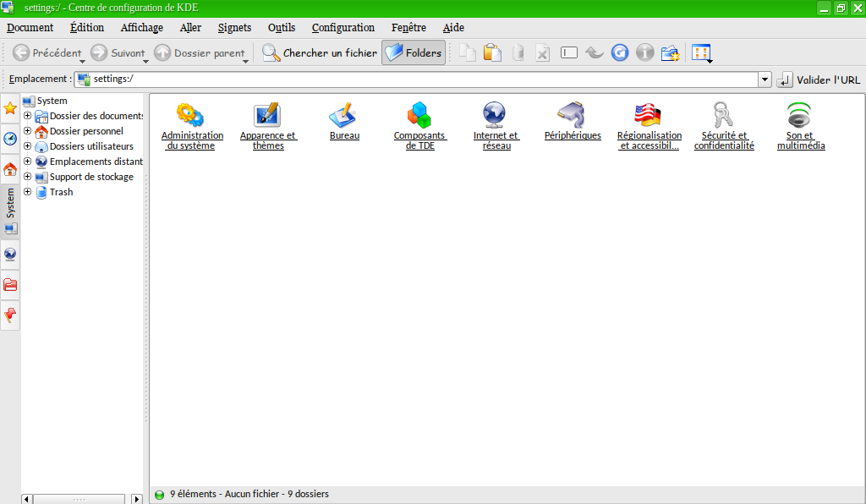The image size is (866, 504).
Task: Open the red pin Services sidebar tab
Action: point(10,315)
